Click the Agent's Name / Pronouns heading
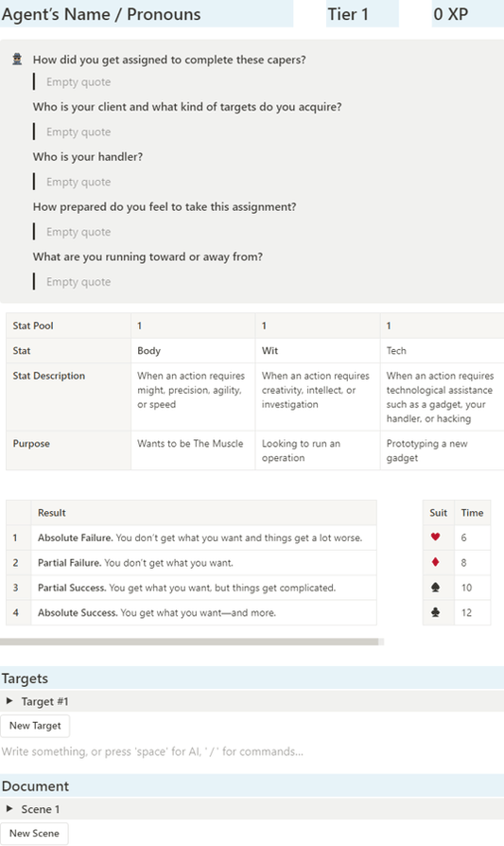504x846 pixels. (101, 14)
